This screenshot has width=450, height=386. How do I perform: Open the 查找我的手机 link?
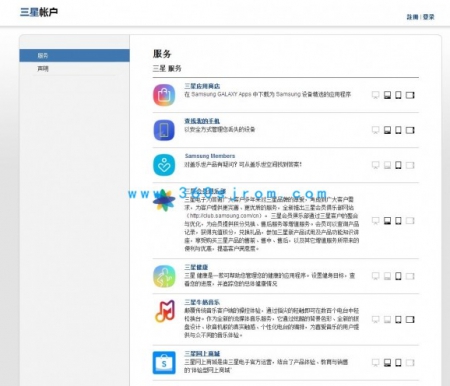point(202,121)
